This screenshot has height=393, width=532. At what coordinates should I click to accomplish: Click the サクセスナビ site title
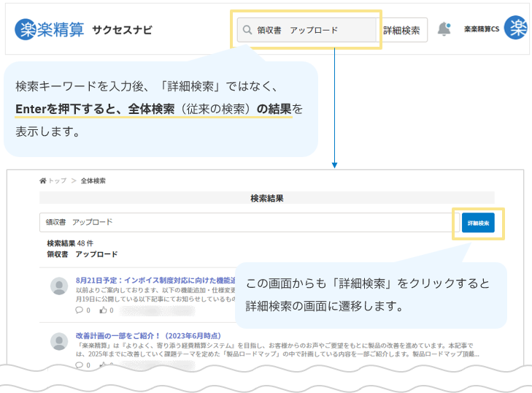pyautogui.click(x=122, y=30)
